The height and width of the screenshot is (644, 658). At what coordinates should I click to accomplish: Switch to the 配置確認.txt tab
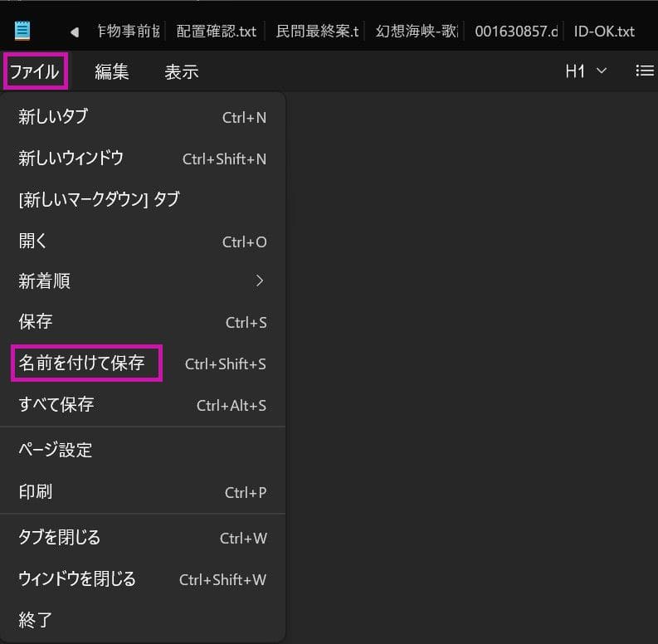pos(217,32)
